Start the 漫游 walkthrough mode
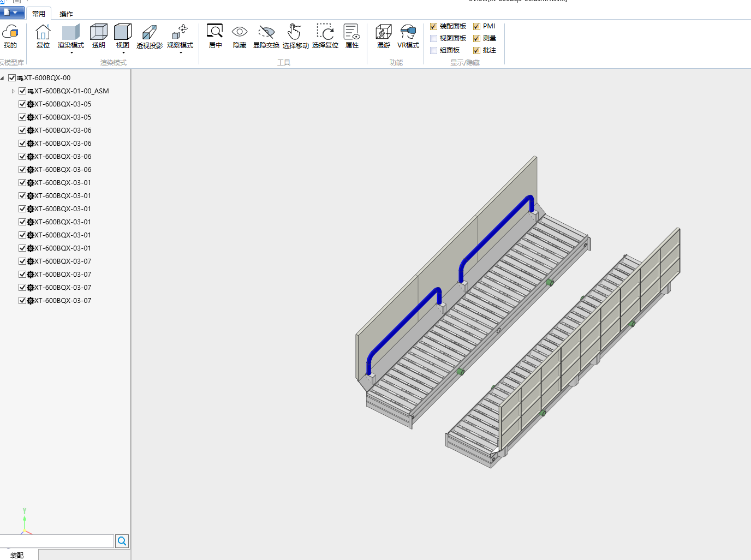This screenshot has width=751, height=560. [x=384, y=32]
